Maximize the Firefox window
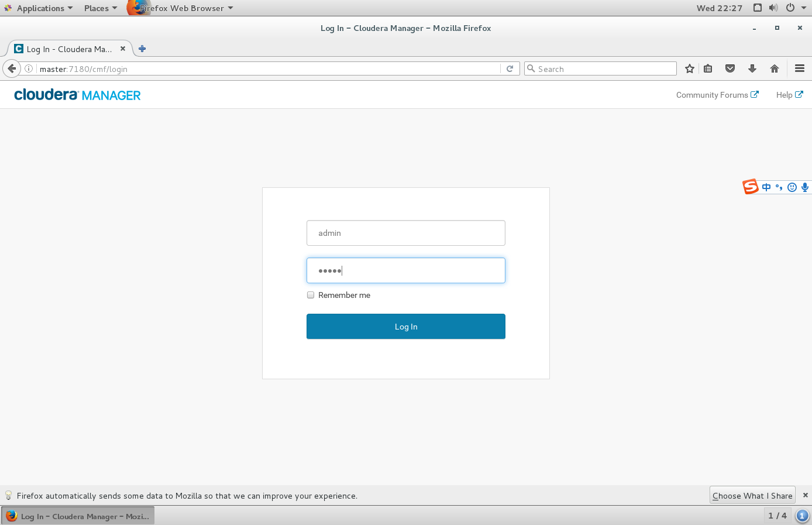 click(777, 28)
